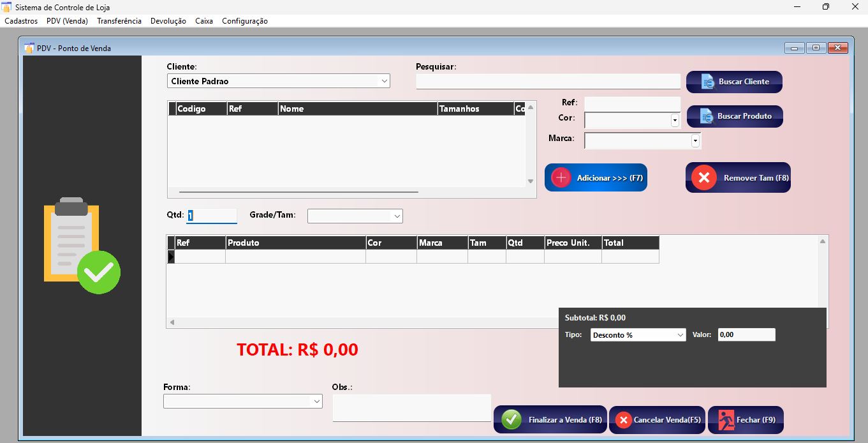
Task: Click the Buscar Cliente button
Action: click(x=734, y=82)
